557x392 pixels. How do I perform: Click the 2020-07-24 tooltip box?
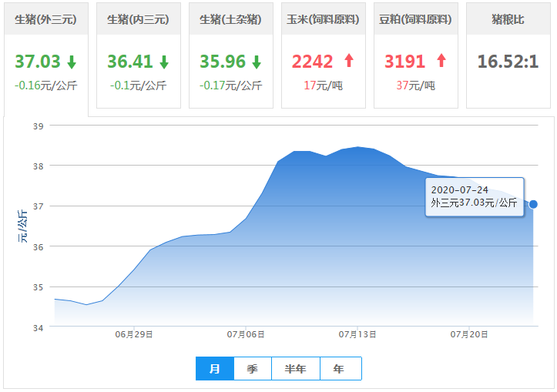[475, 196]
